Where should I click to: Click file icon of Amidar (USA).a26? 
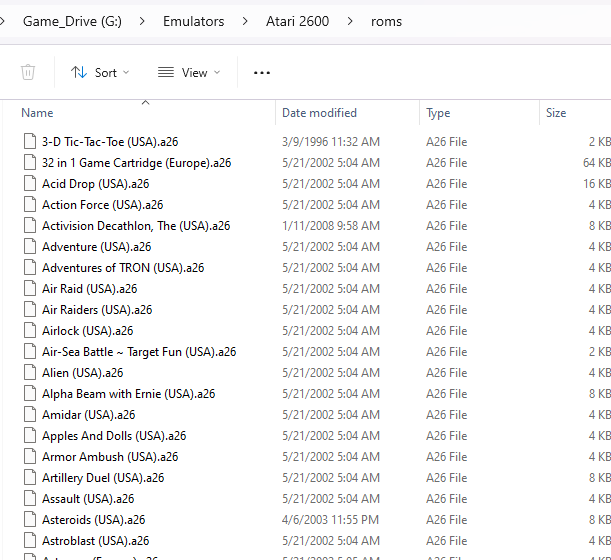tap(30, 415)
